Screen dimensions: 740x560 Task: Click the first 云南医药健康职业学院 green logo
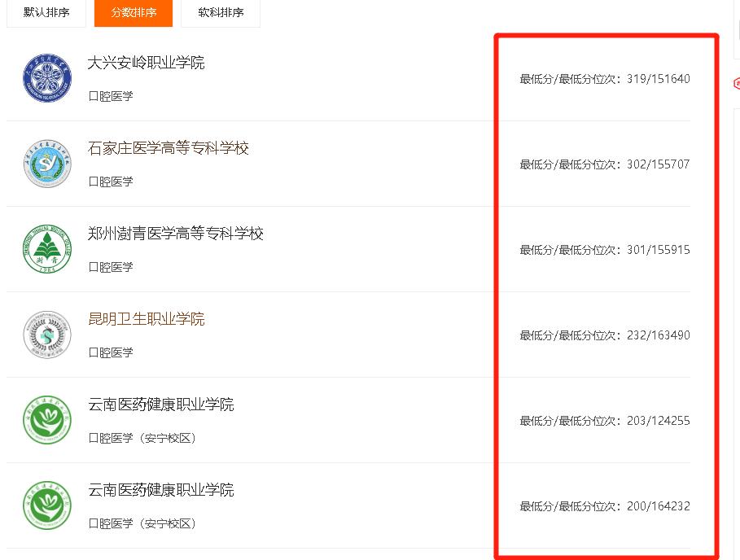[x=46, y=420]
